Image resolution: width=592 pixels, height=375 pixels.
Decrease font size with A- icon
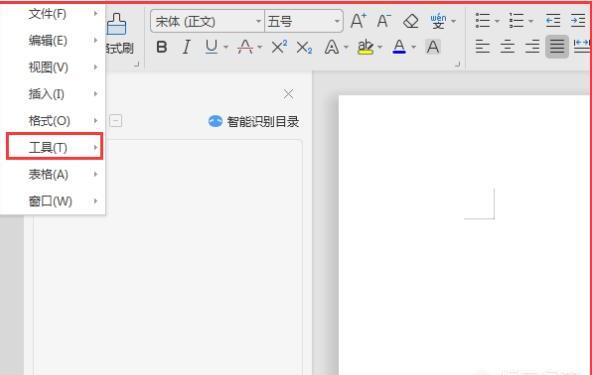(x=384, y=21)
